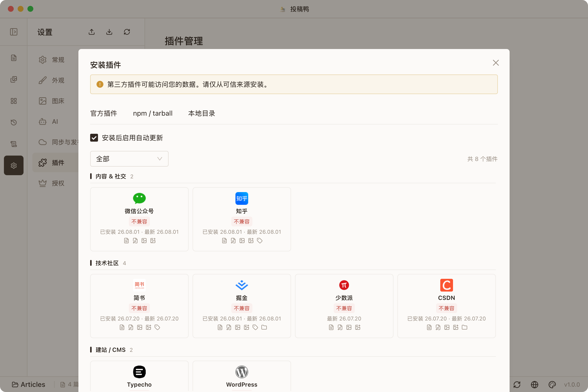Open the history icon in left rail
The height and width of the screenshot is (392, 588).
(14, 122)
